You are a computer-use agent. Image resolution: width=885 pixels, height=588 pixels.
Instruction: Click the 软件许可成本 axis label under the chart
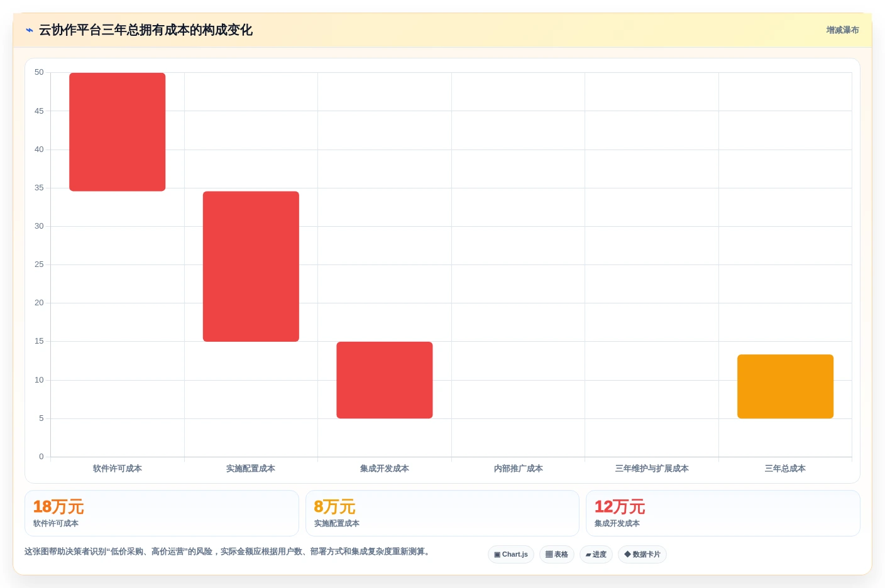point(118,469)
